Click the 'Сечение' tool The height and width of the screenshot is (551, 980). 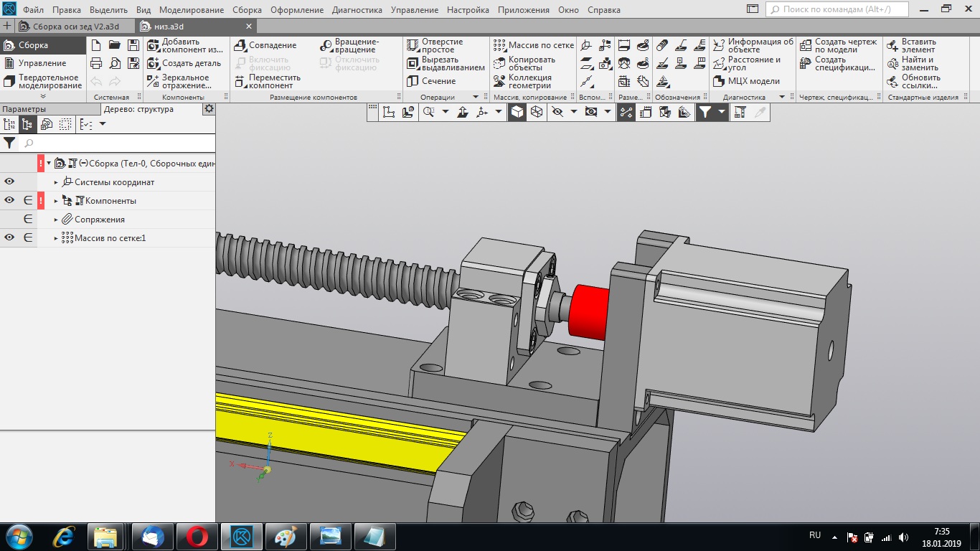(431, 81)
